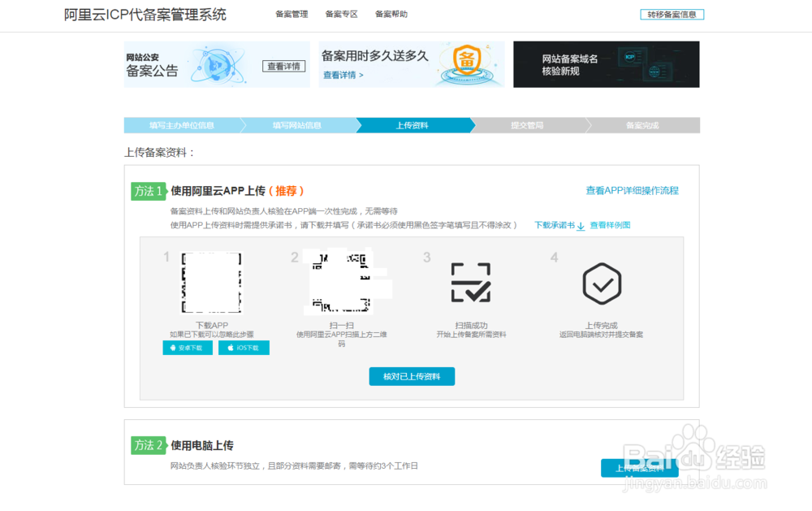The image size is (812, 511).
Task: Click the 转移备案信息 button
Action: point(672,15)
